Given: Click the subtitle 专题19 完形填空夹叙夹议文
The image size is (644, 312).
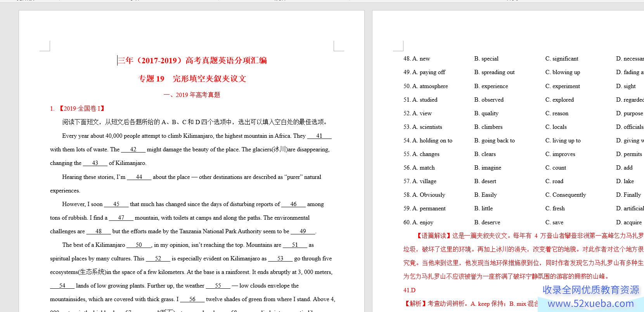Looking at the screenshot, I should 192,79.
